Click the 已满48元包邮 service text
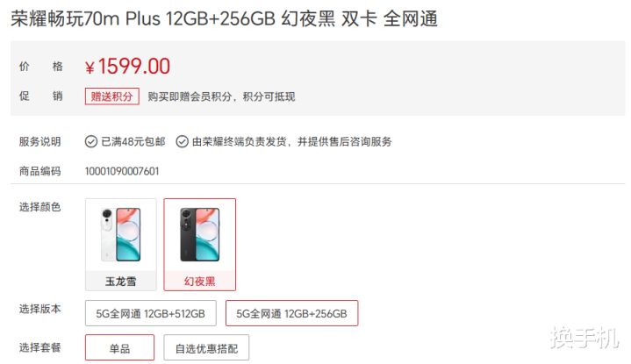Screen dimensions: 631x364 pyautogui.click(x=133, y=141)
